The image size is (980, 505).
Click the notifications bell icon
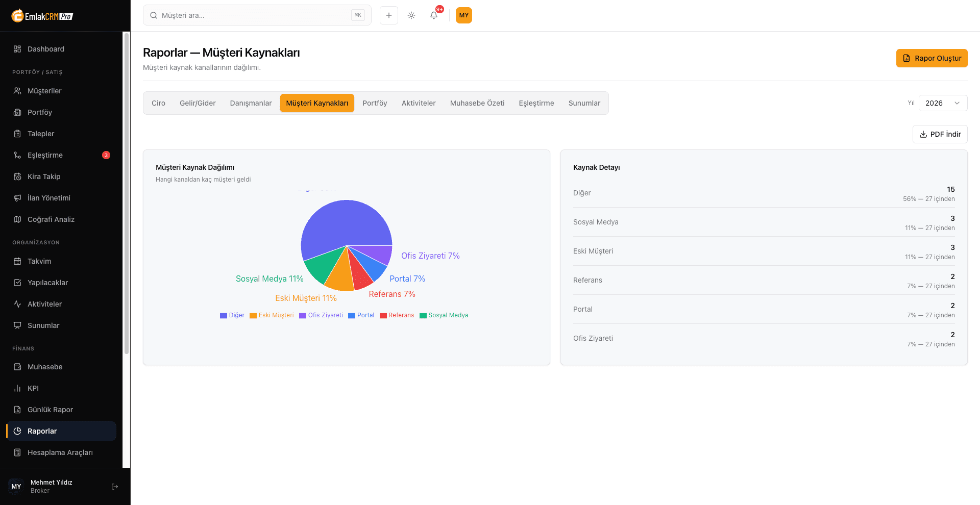point(434,15)
